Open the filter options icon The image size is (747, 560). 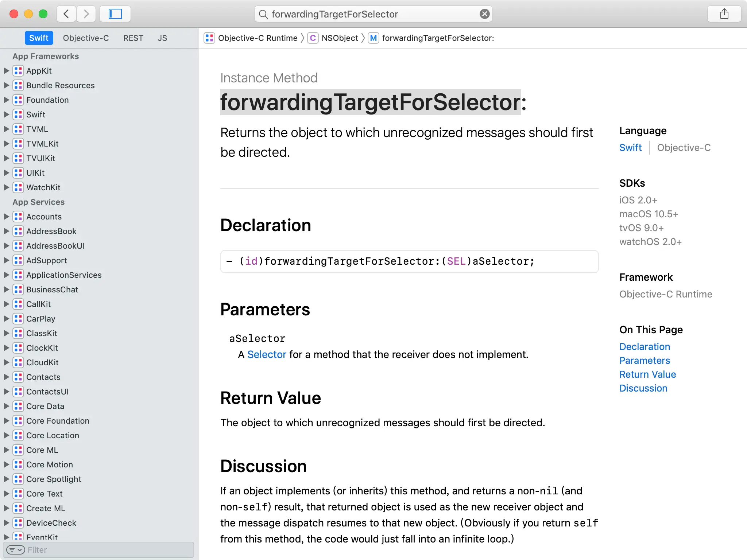point(15,550)
